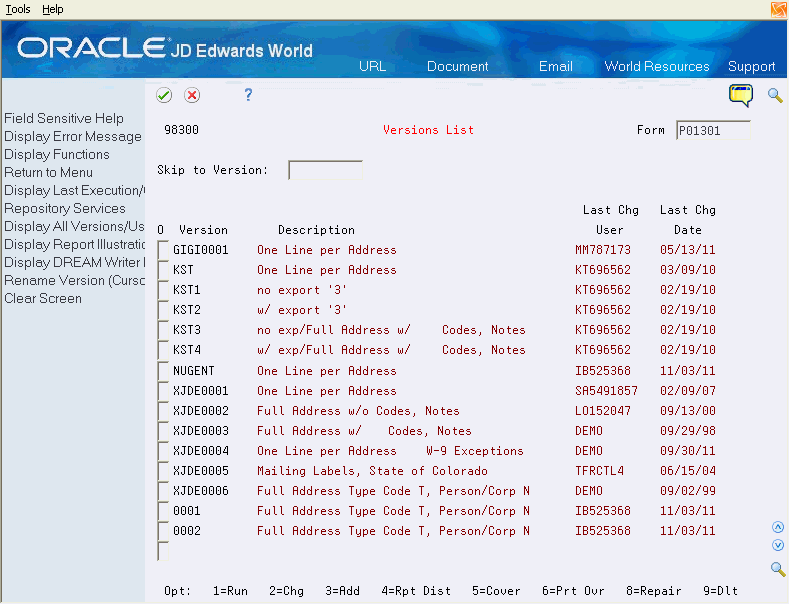The height and width of the screenshot is (604, 789).
Task: Click option field for version XJDE0006
Action: coord(163,491)
